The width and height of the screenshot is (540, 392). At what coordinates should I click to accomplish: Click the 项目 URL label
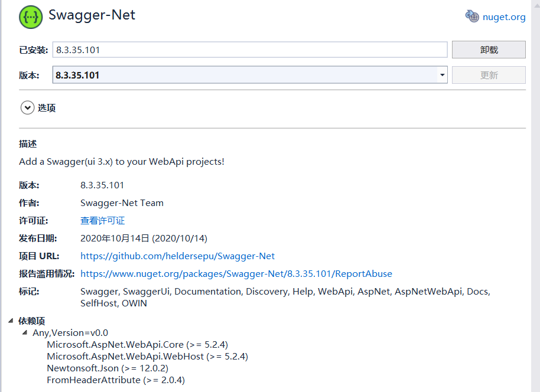(39, 256)
